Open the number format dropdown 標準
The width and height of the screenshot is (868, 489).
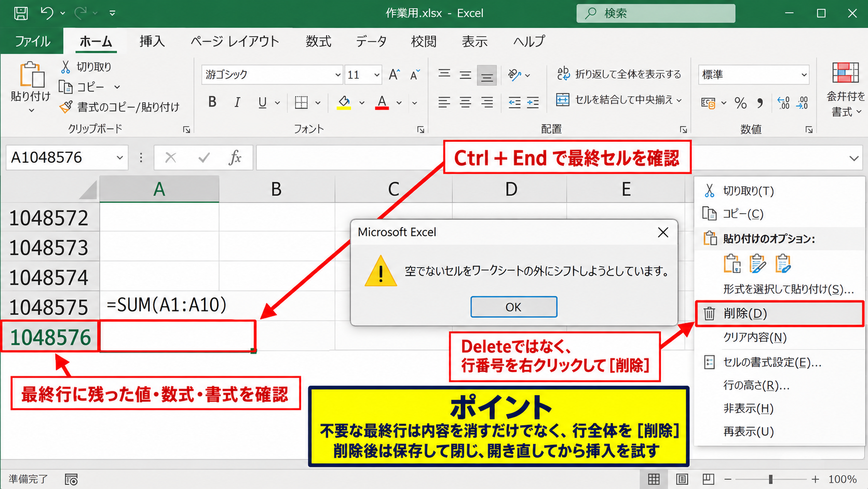tap(804, 75)
